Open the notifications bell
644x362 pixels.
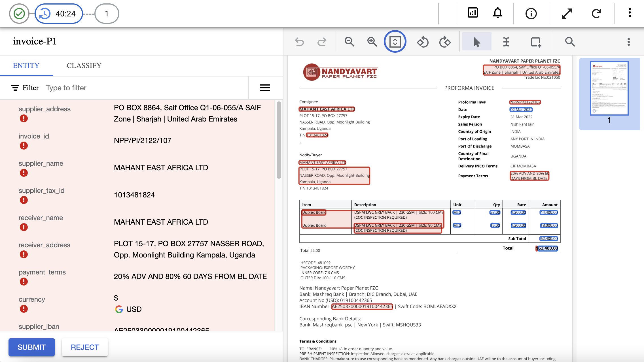tap(497, 13)
